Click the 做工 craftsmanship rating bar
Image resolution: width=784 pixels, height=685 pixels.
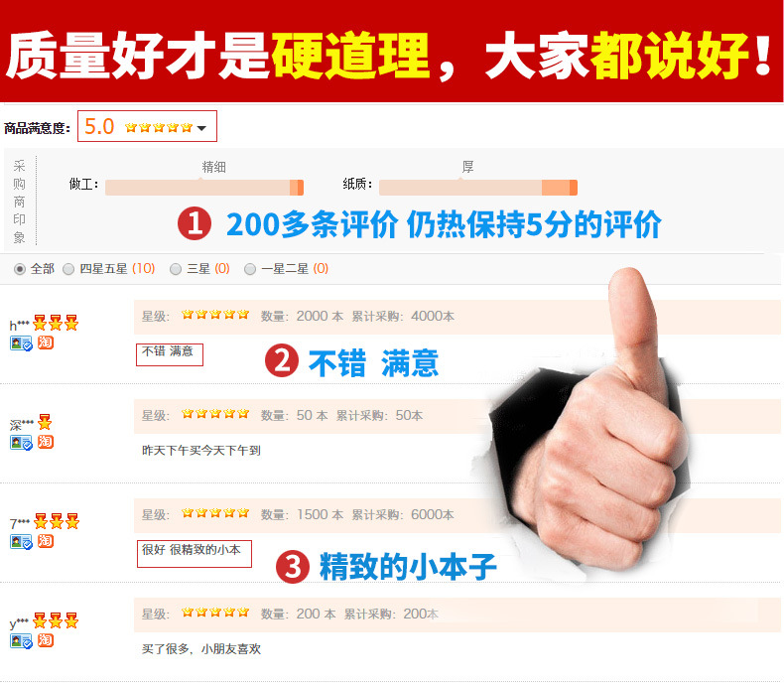204,188
